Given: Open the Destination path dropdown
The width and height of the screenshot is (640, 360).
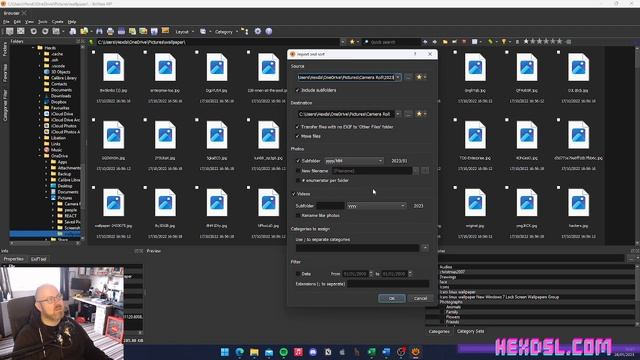Looking at the screenshot, I should coord(398,114).
